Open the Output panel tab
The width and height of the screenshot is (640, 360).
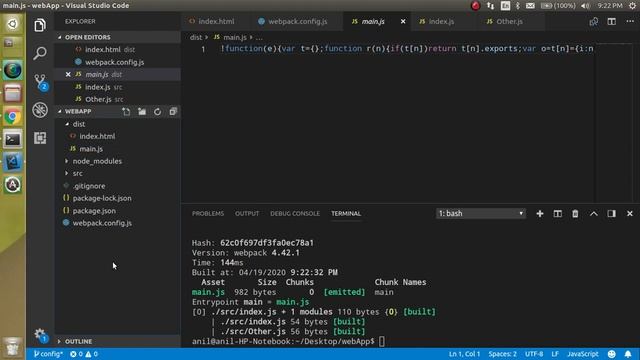247,213
